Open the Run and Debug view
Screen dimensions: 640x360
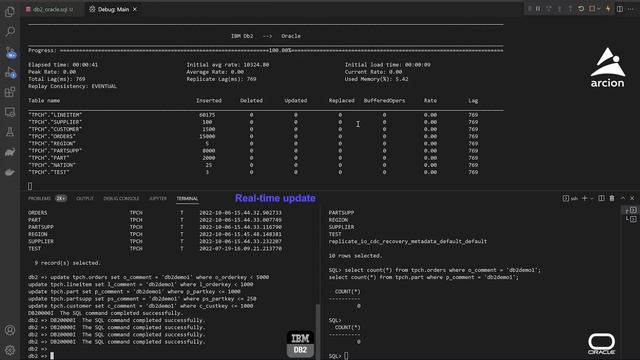10,72
